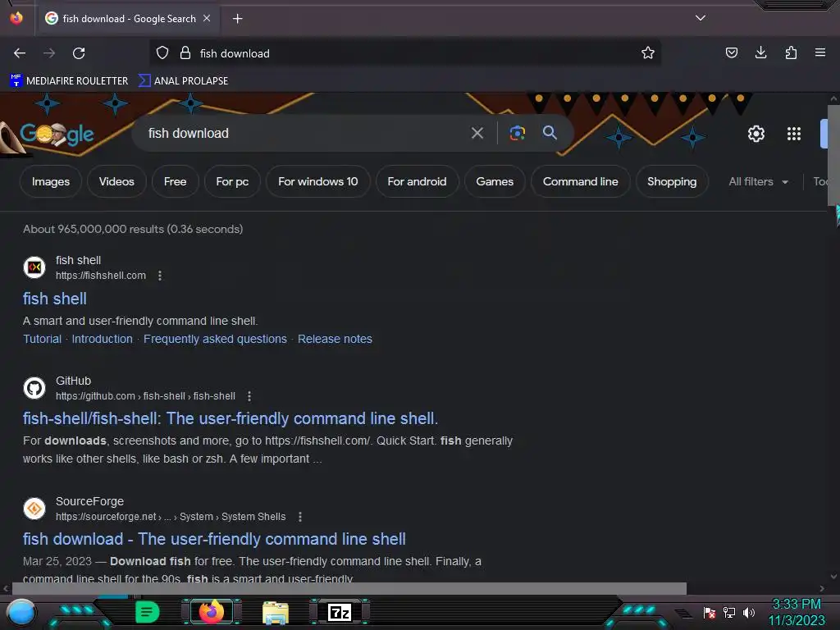Close the fish download Google Search tab
Screen dimensions: 840x630
pos(207,18)
